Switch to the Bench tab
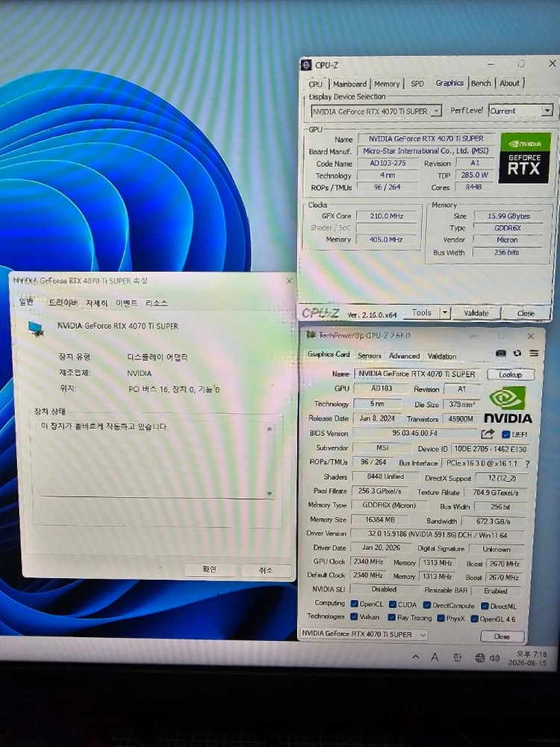 coord(481,83)
